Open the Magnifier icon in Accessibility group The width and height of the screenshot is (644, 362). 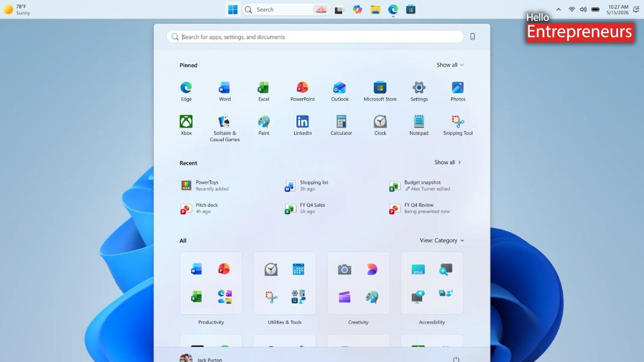click(445, 269)
